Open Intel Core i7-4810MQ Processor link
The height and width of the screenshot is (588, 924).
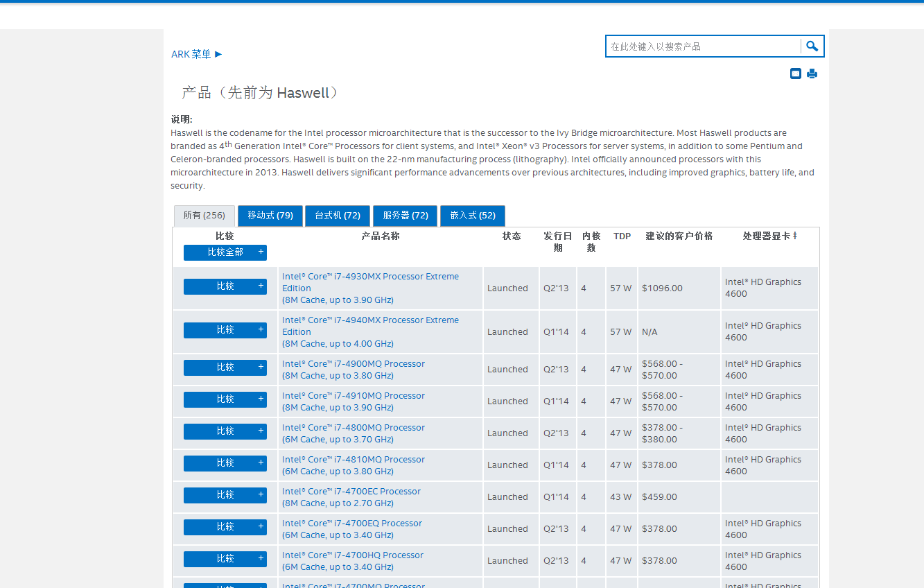(x=354, y=465)
